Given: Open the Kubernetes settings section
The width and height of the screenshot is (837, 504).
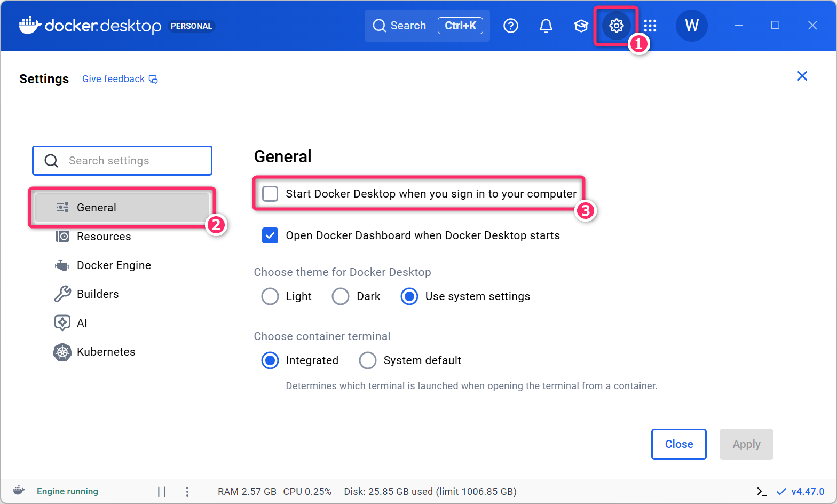Looking at the screenshot, I should click(106, 352).
